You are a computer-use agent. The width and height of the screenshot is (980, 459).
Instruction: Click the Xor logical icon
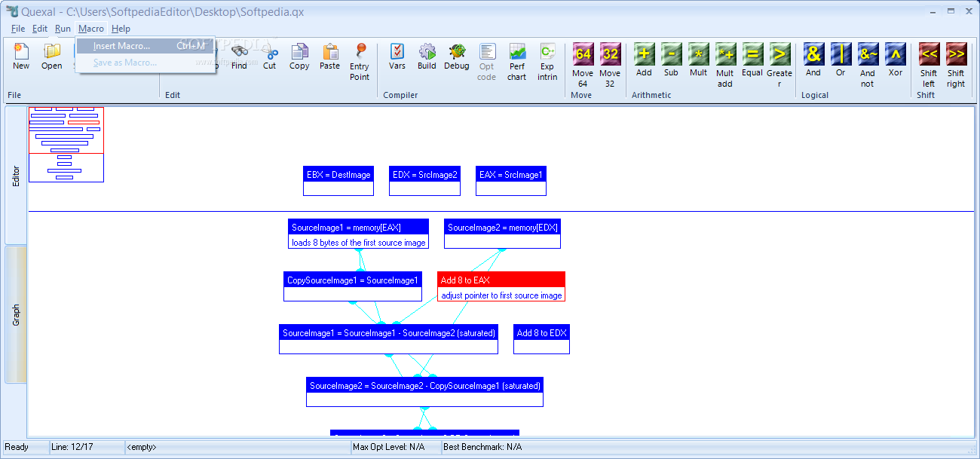pyautogui.click(x=895, y=54)
